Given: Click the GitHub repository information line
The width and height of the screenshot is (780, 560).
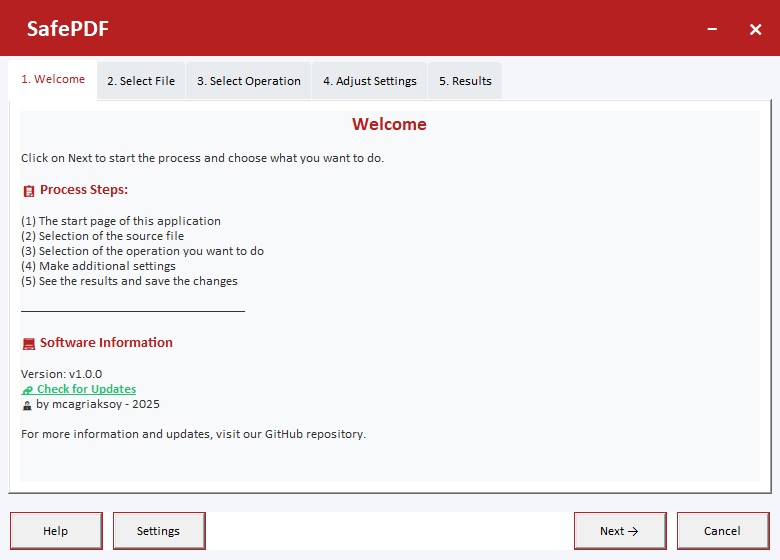Looking at the screenshot, I should pyautogui.click(x=193, y=434).
